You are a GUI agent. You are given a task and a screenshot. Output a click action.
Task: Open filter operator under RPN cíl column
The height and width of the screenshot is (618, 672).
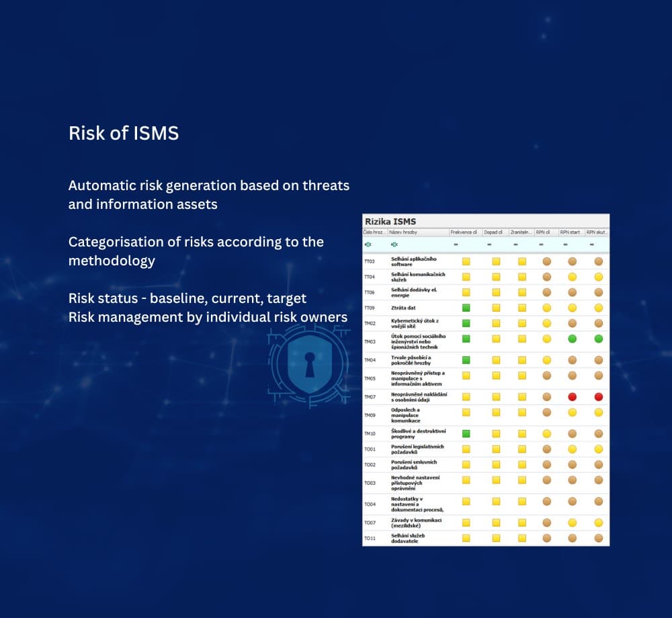541,245
